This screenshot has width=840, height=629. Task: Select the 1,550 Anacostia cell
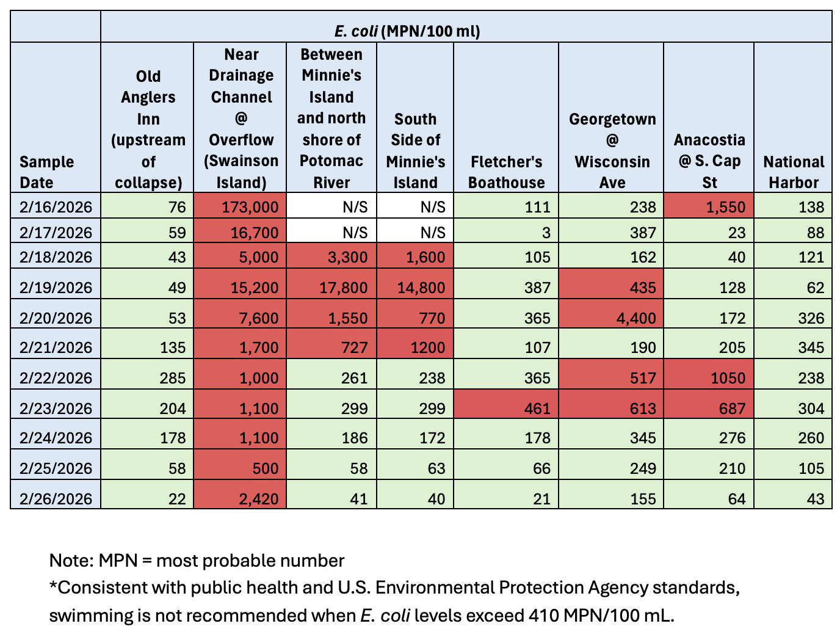709,207
